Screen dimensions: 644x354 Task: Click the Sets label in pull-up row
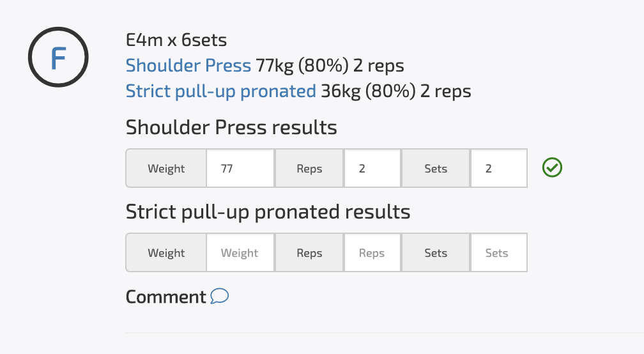click(x=436, y=252)
